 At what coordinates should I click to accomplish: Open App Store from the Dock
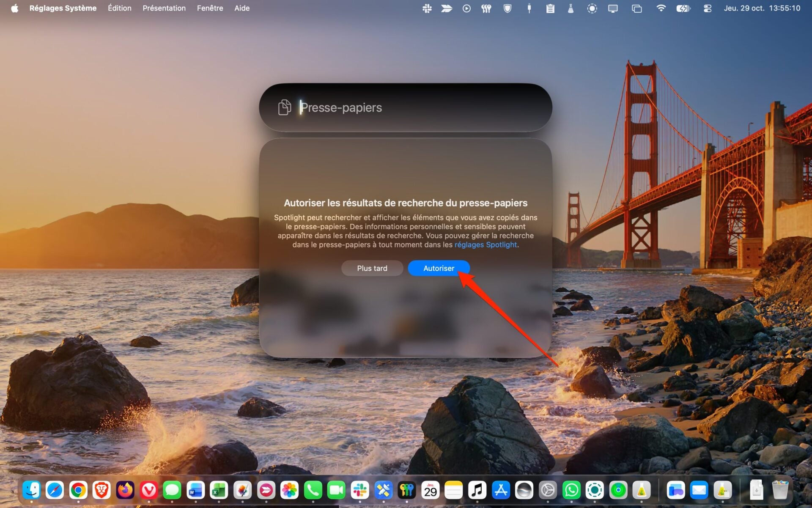pyautogui.click(x=501, y=490)
